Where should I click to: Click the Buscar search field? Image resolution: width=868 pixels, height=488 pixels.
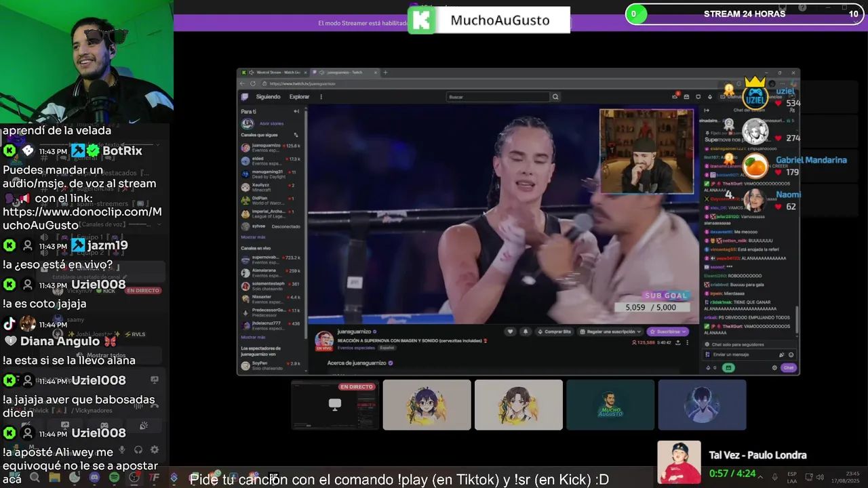click(498, 97)
